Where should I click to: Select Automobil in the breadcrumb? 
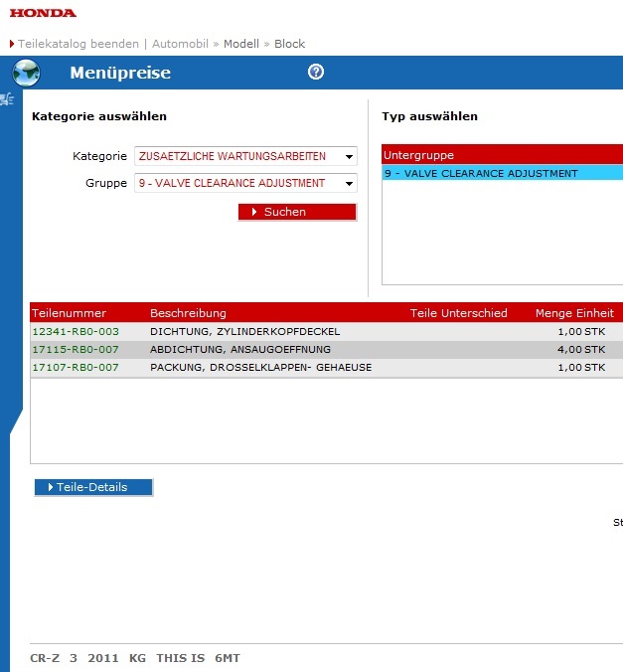[179, 44]
